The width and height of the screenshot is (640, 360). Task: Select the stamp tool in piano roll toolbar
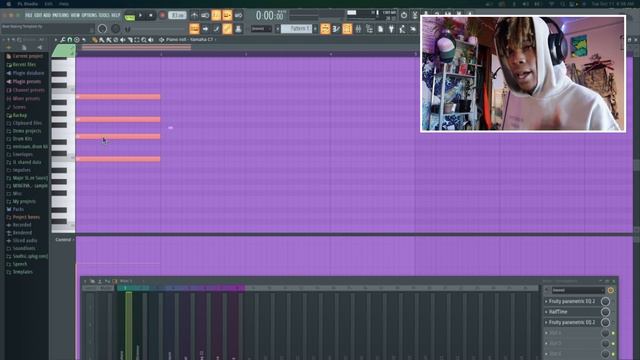click(77, 40)
